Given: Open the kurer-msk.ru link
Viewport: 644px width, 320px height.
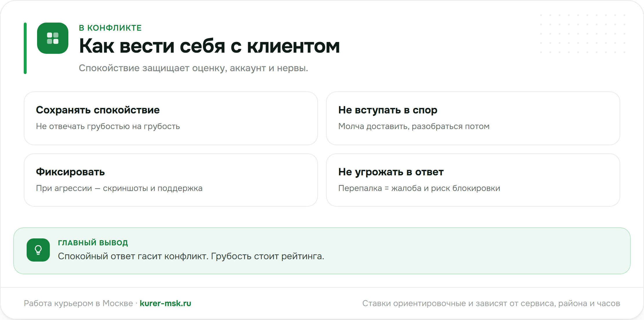Looking at the screenshot, I should point(165,303).
